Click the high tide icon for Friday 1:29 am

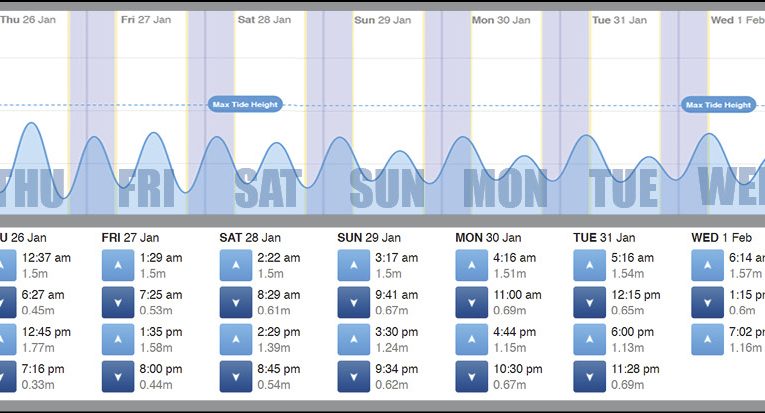(x=118, y=265)
